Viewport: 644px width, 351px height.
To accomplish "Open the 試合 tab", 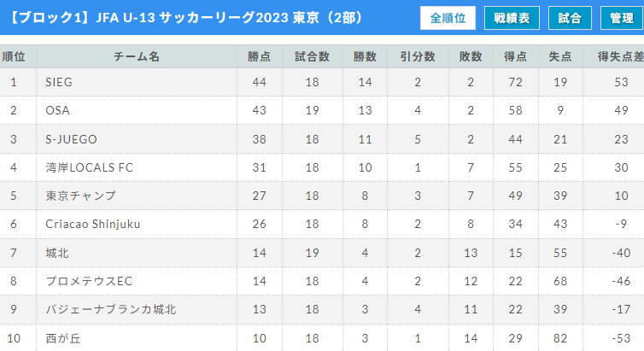I will (570, 18).
